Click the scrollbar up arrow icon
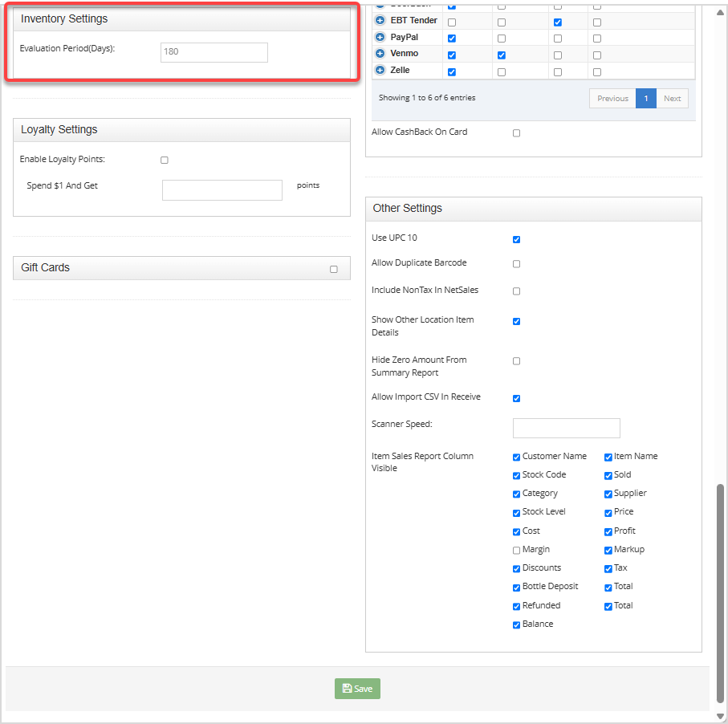This screenshot has height=724, width=728. coord(720,11)
